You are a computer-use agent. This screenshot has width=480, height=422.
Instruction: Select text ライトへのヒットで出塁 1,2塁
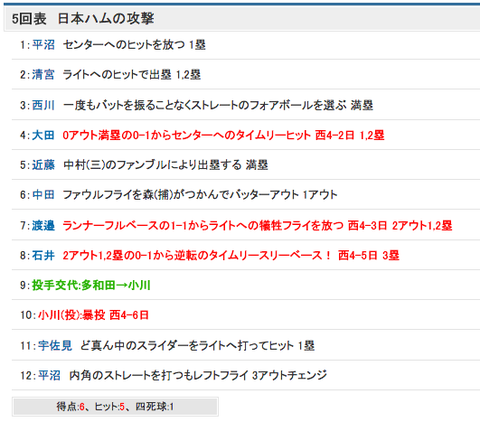coord(132,75)
